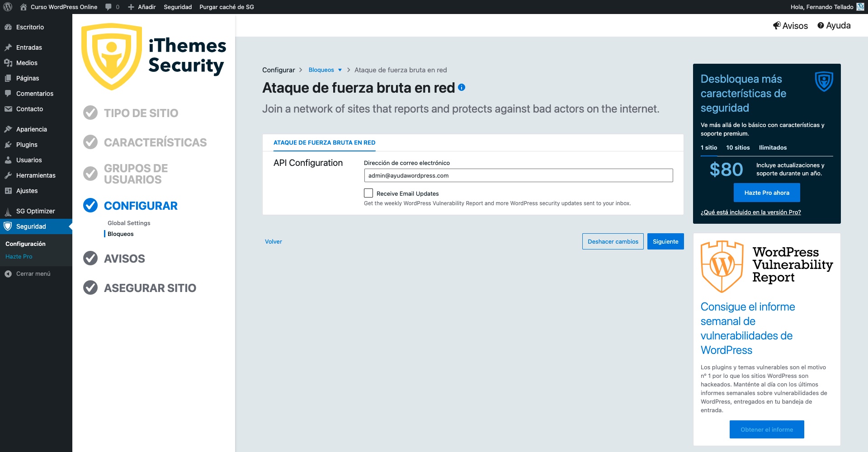Click the WordPress logo in admin bar
Image resolution: width=868 pixels, height=452 pixels.
pyautogui.click(x=8, y=7)
